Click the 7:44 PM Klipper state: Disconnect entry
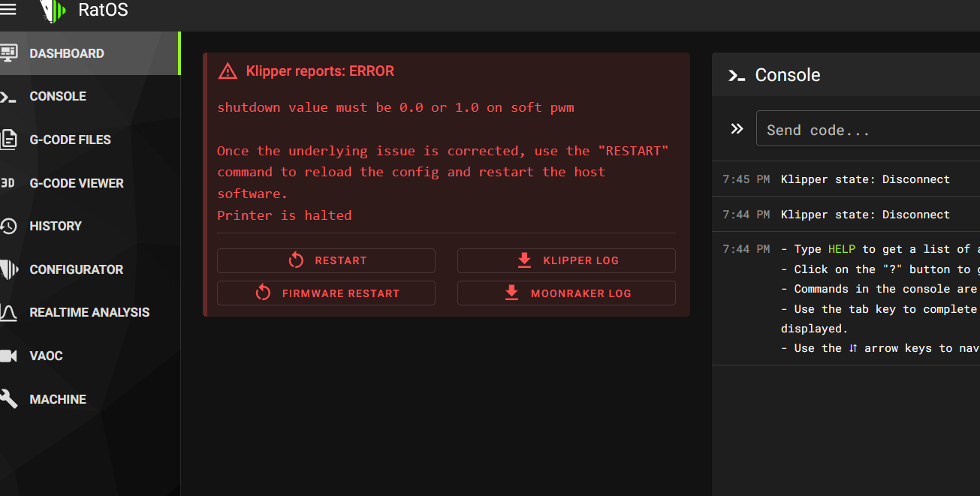Viewport: 980px width, 496px height. 846,215
